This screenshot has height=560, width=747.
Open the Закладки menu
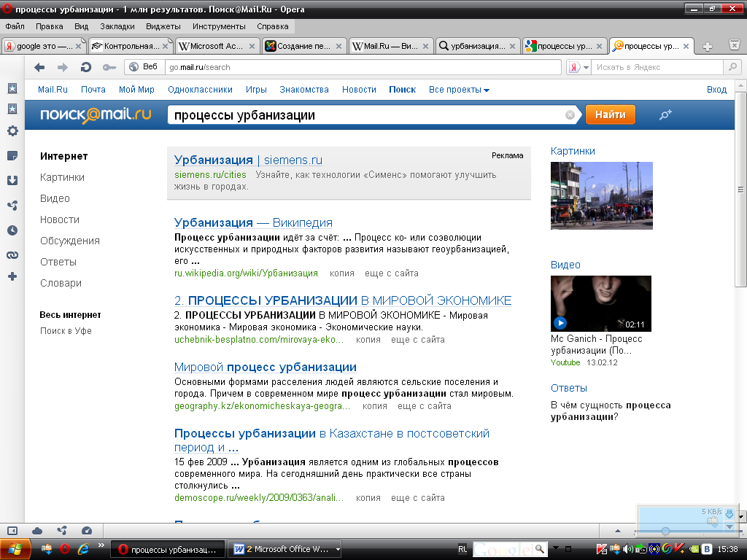(117, 27)
